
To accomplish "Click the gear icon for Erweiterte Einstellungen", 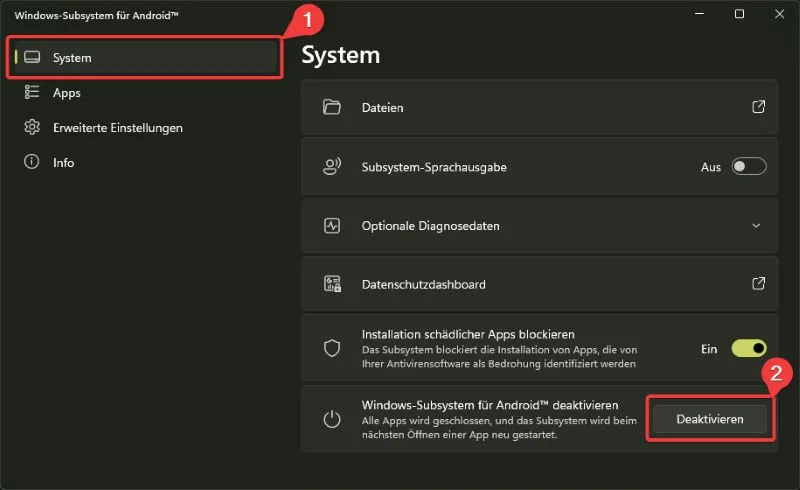I will [32, 127].
